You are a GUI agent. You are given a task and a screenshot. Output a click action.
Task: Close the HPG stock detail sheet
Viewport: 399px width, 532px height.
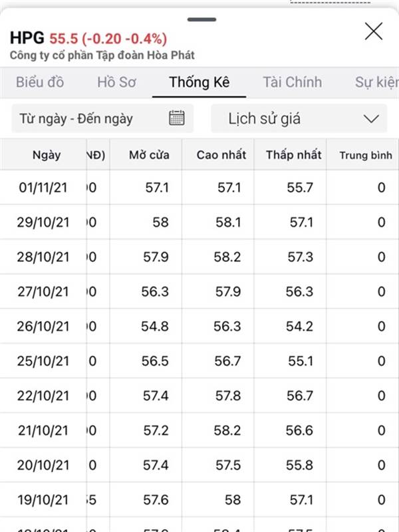(374, 31)
